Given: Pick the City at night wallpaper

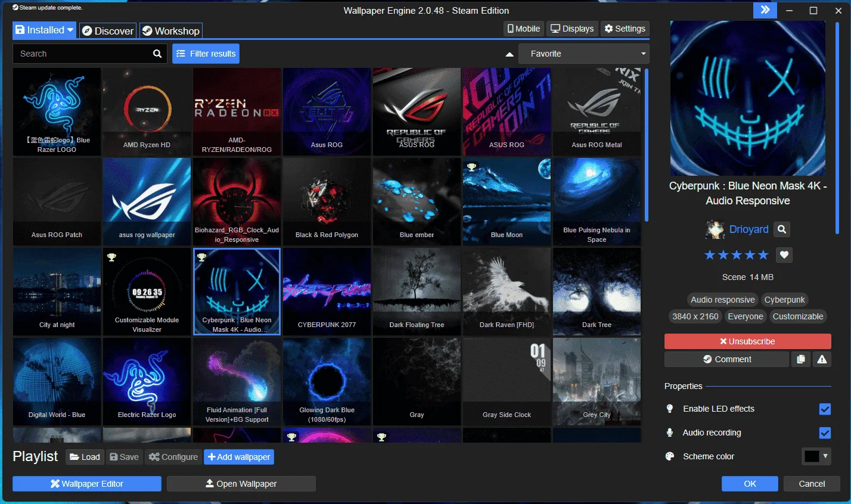Looking at the screenshot, I should point(57,292).
